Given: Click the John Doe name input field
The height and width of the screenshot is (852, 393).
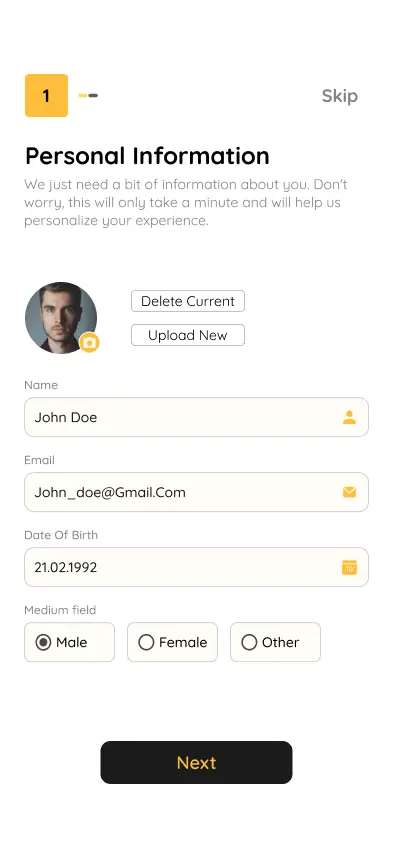Looking at the screenshot, I should [196, 417].
